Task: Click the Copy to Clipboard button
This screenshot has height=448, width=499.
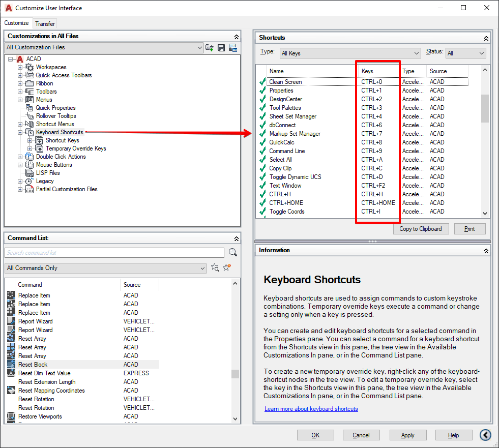Action: coord(421,229)
